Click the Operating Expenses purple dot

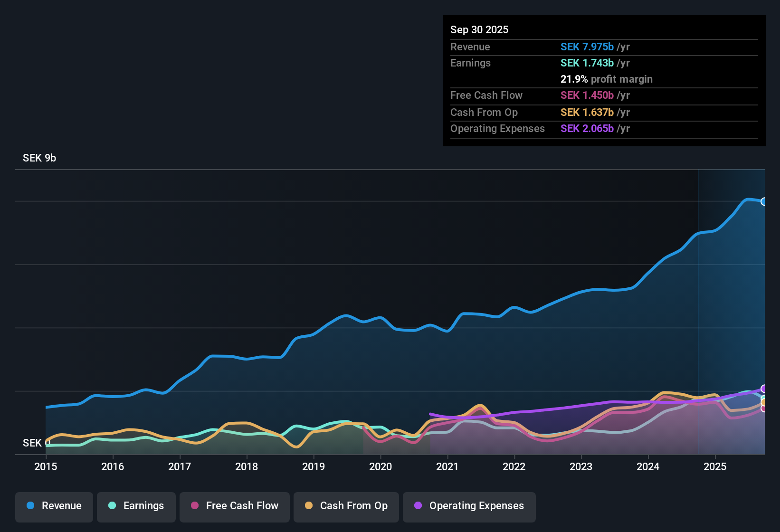(418, 506)
